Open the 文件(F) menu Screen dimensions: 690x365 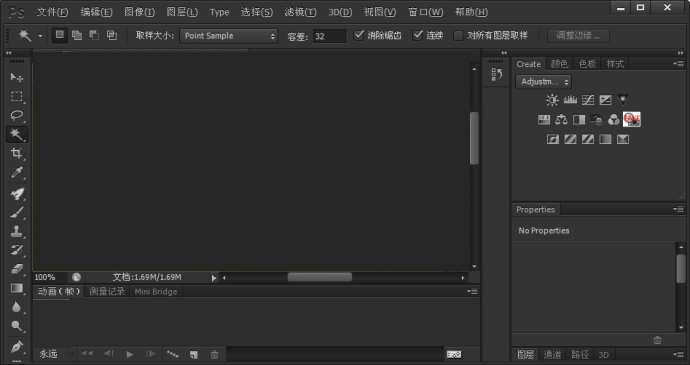52,12
